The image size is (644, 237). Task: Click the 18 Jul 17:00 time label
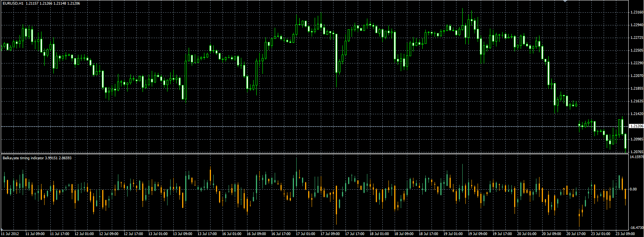[x=428, y=234]
